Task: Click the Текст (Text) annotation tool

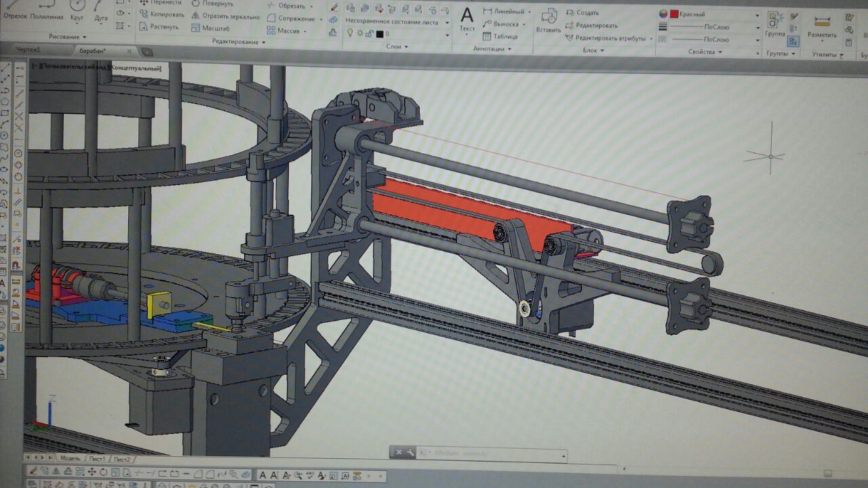Action: tap(467, 18)
